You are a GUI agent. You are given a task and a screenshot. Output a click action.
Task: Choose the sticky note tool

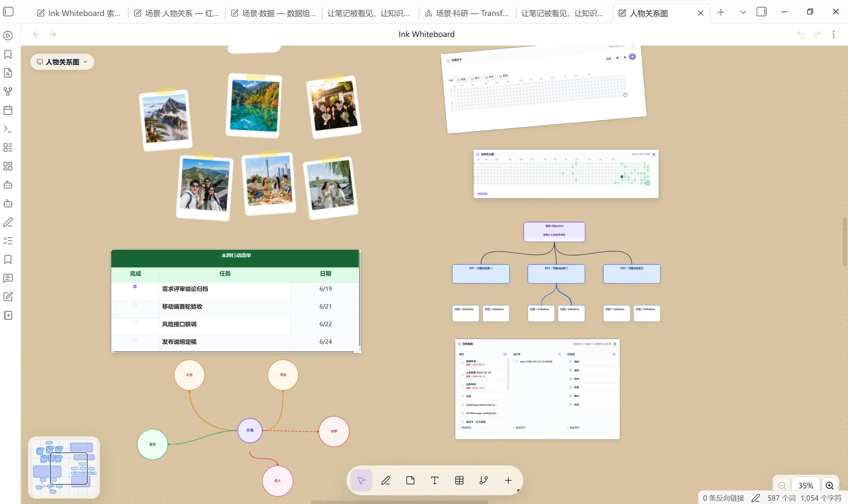[x=410, y=480]
